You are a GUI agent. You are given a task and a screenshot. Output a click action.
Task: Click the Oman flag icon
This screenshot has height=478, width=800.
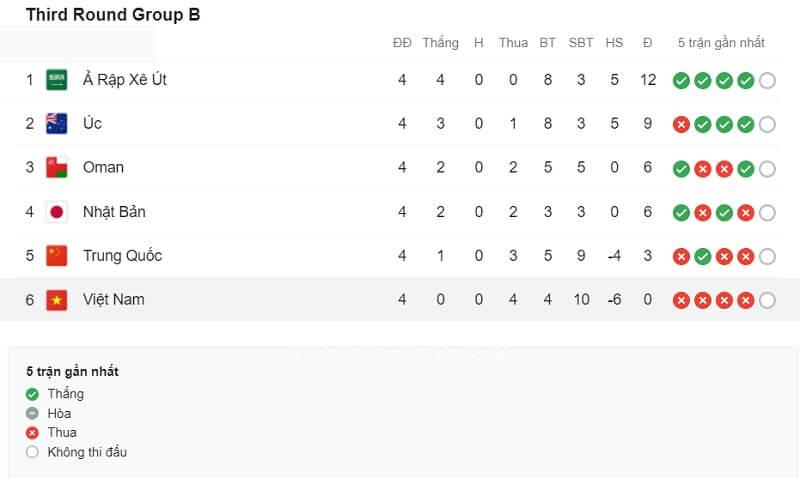57,168
